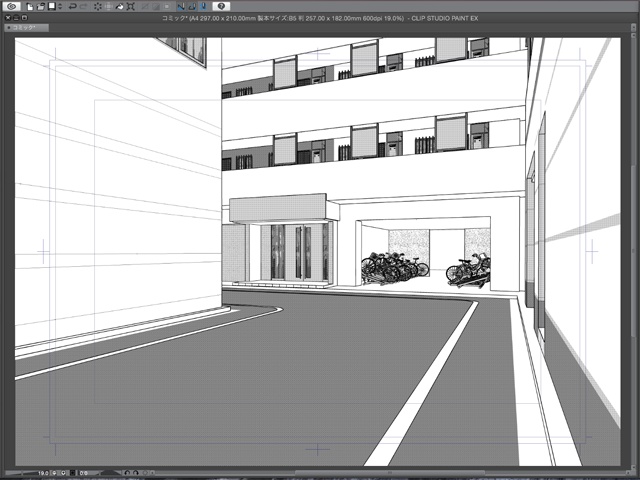
Task: Reset canvas rotation icon
Action: [145, 473]
